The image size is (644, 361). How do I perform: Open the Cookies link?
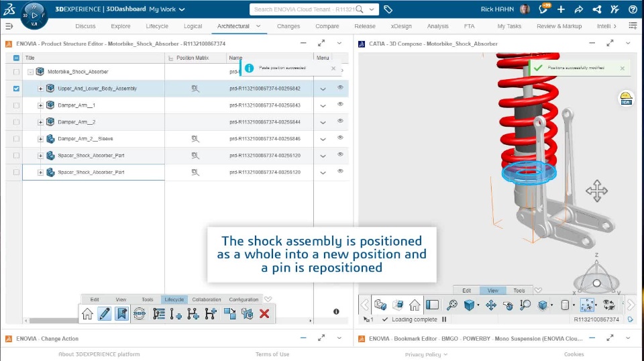click(574, 354)
